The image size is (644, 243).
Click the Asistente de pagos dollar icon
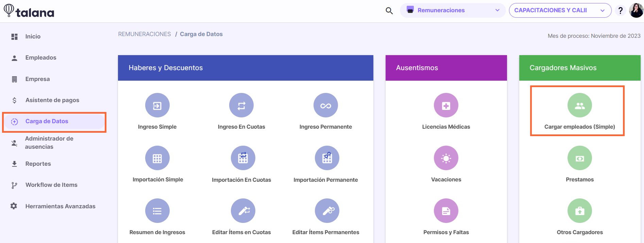tap(14, 100)
